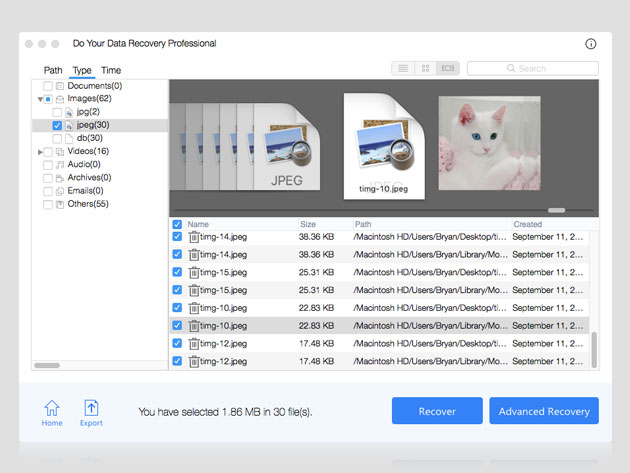Check the Audio(0) checkbox
The image size is (630, 473).
pos(48,165)
